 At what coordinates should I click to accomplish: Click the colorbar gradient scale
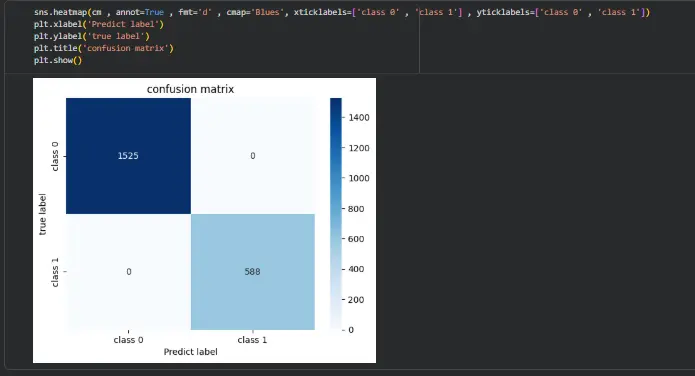pos(336,214)
